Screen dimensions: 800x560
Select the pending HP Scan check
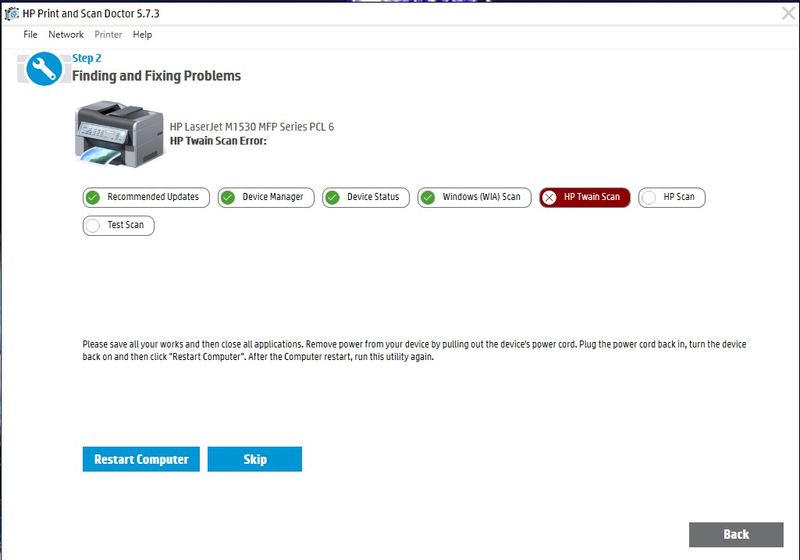pos(672,197)
